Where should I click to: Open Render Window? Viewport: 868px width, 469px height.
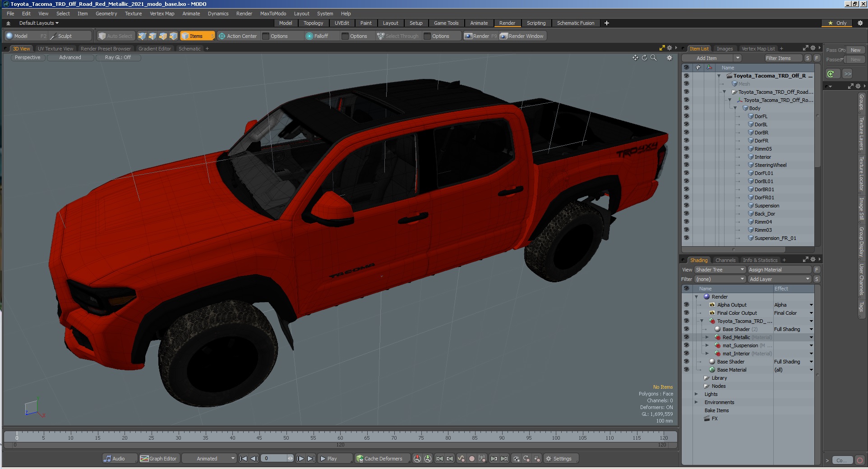522,36
